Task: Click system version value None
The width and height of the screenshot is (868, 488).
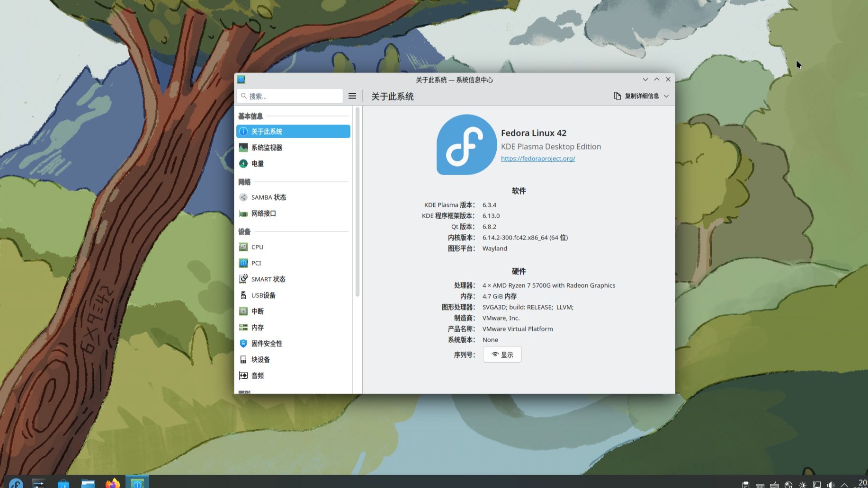Action: pyautogui.click(x=490, y=340)
